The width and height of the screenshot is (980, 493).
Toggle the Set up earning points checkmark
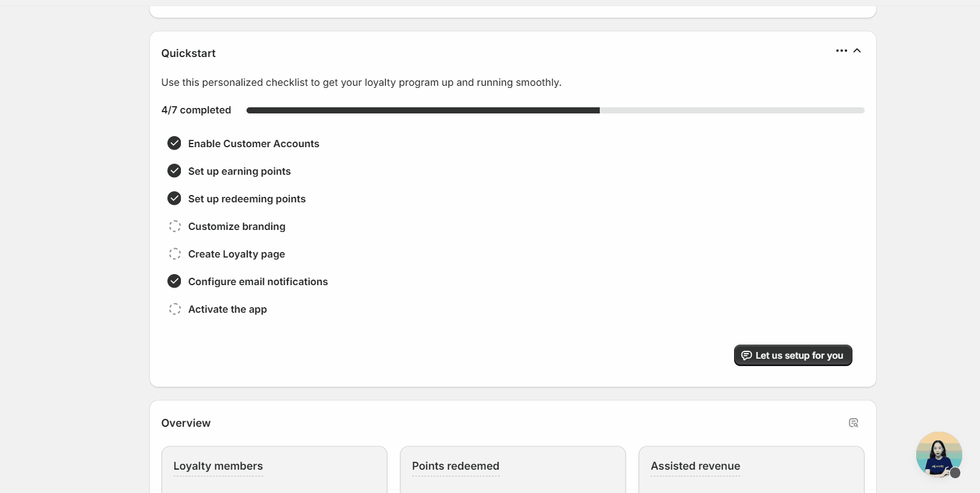pos(174,171)
